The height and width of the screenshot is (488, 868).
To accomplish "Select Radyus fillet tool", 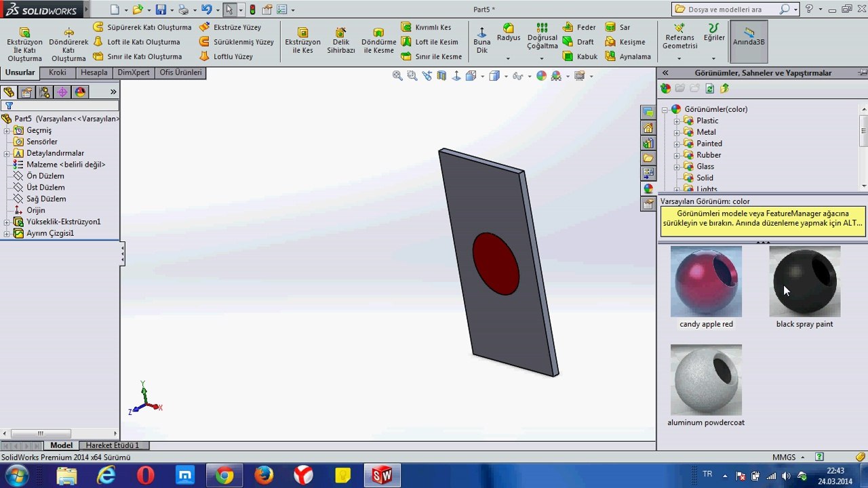I will tap(509, 32).
